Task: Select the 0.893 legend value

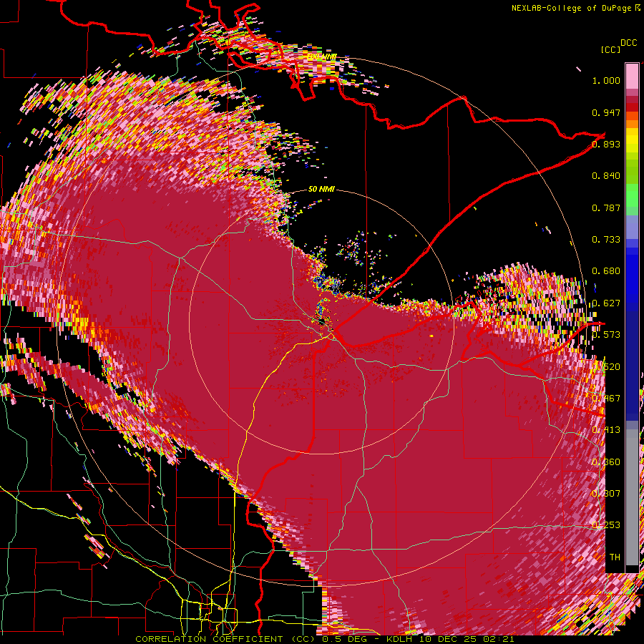Action: pyautogui.click(x=606, y=144)
